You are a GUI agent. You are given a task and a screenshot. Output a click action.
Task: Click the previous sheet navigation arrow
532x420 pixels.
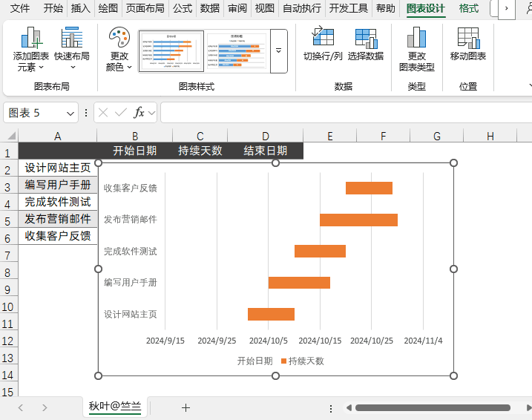pos(20,408)
